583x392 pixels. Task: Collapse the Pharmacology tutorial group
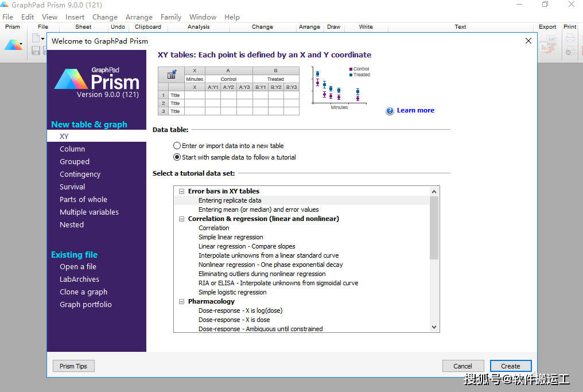181,302
